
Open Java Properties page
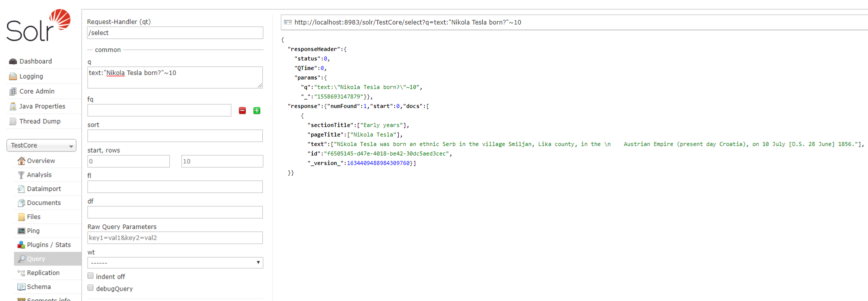click(x=42, y=106)
